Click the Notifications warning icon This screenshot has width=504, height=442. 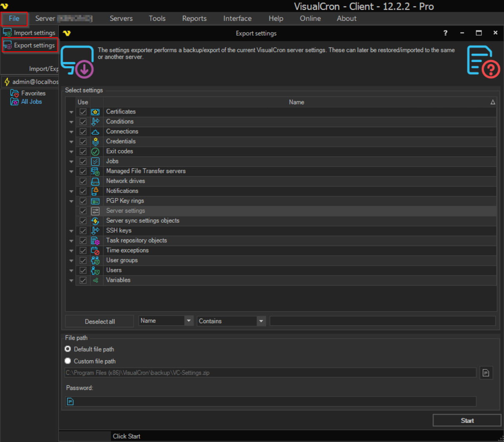pyautogui.click(x=95, y=191)
